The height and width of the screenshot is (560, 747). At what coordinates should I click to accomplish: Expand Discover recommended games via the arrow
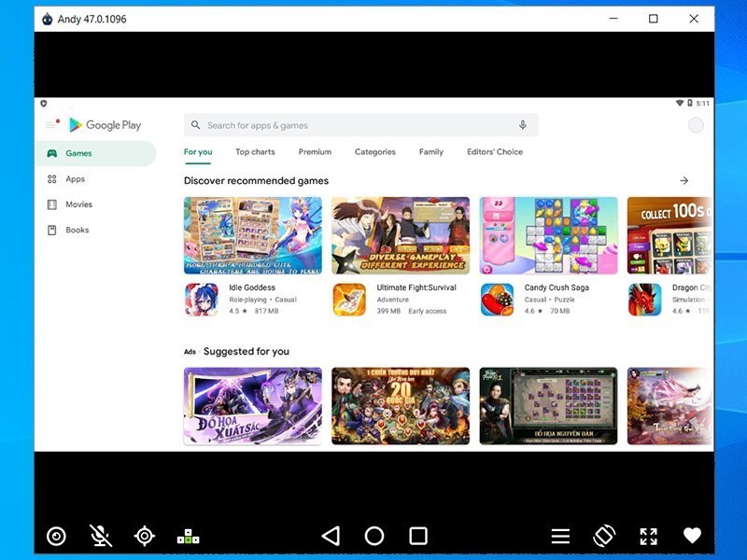click(684, 180)
